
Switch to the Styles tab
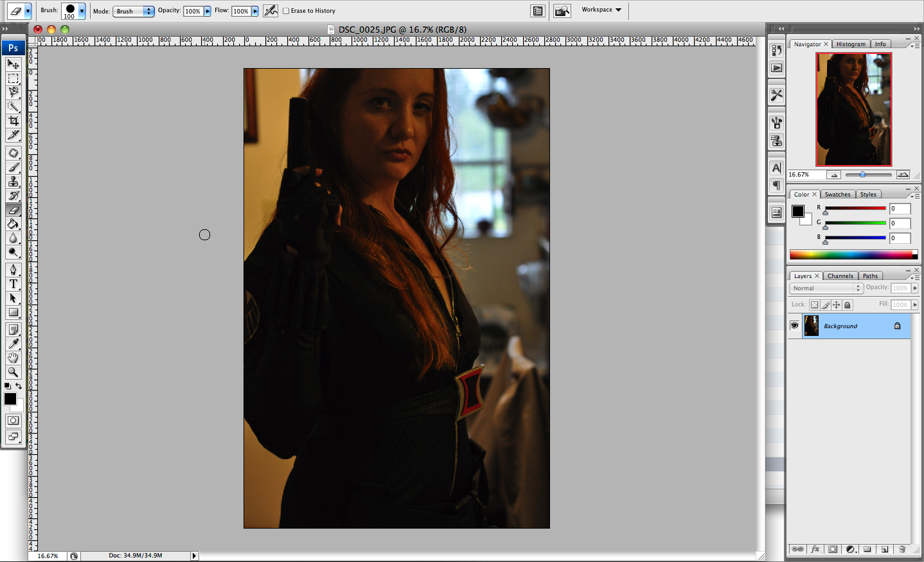868,195
